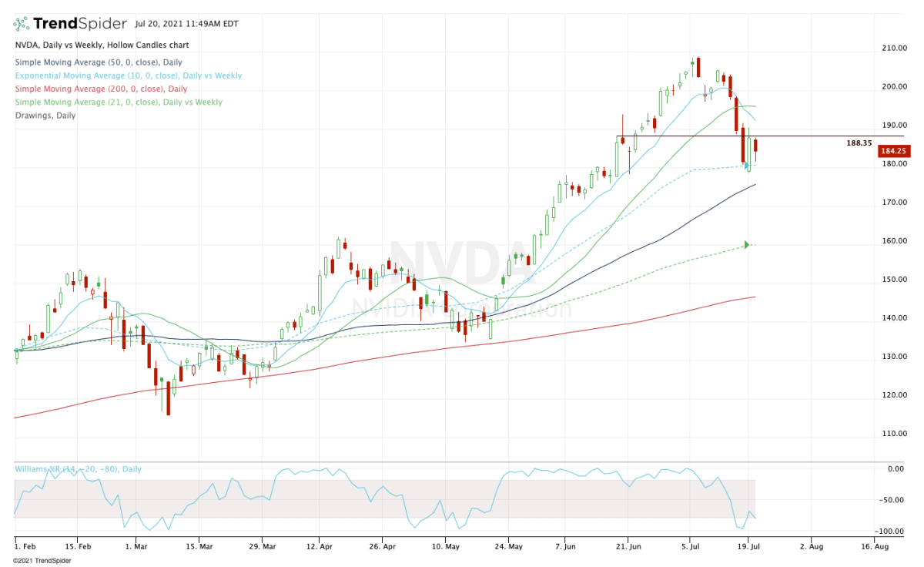
Task: Click the 150.00 price axis label
Action: pyautogui.click(x=894, y=280)
